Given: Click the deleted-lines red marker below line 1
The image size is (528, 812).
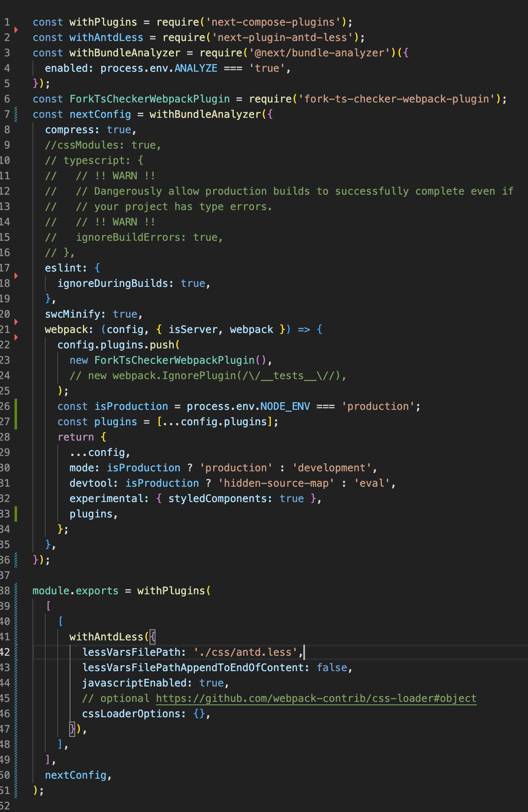Looking at the screenshot, I should click(x=16, y=30).
